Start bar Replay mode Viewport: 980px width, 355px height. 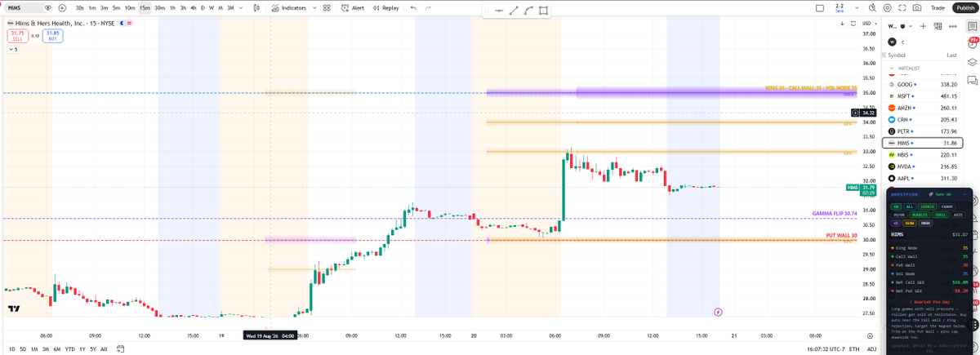[385, 7]
